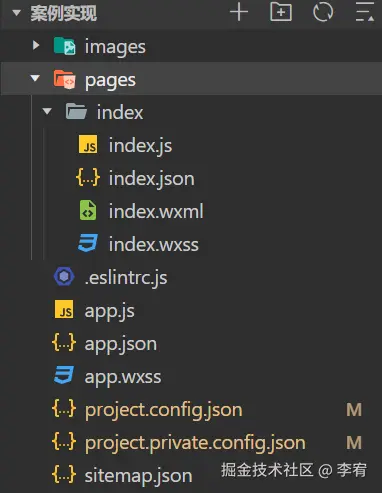Click the braces icon of project.config.json
The height and width of the screenshot is (493, 382).
64,408
